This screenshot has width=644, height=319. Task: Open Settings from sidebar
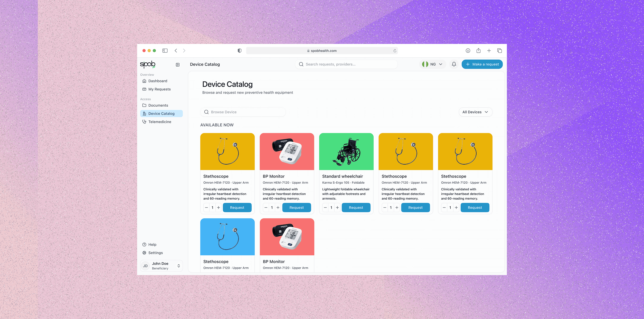pos(161,253)
